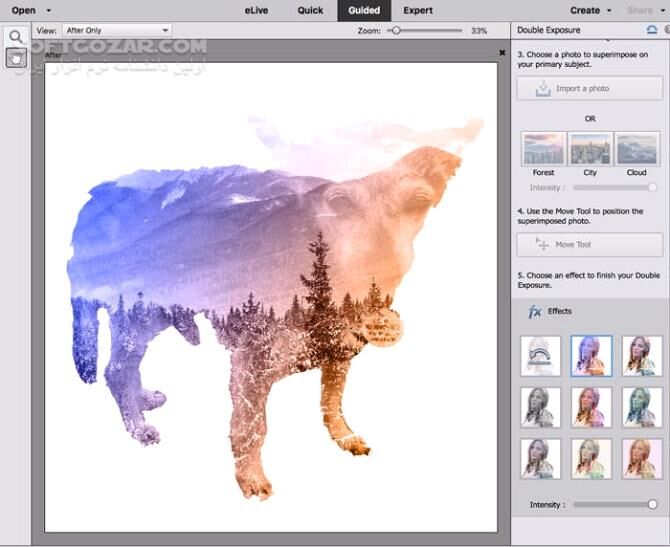Adjust the Zoom slider handle
The width and height of the screenshot is (670, 547).
tap(396, 30)
